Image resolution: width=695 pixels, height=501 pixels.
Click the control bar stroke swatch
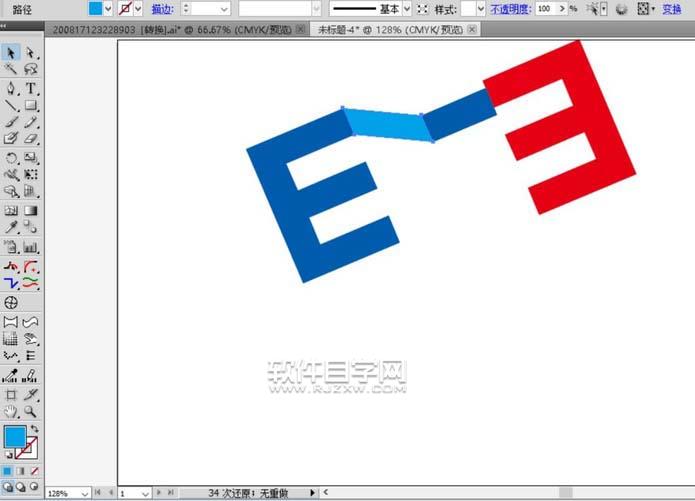pyautogui.click(x=125, y=8)
